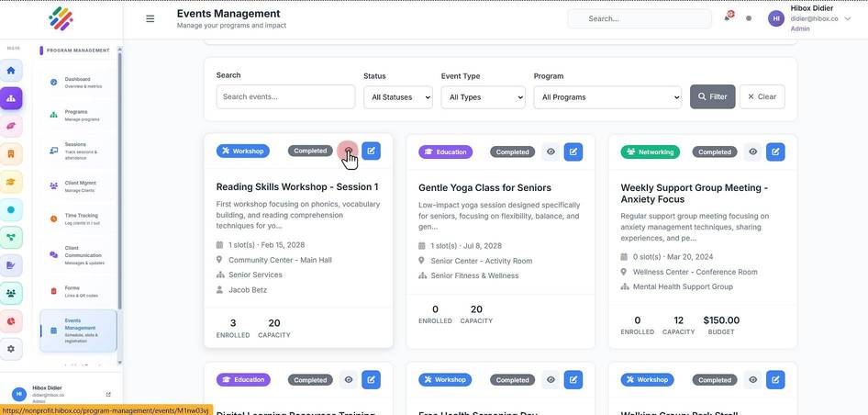This screenshot has width=868, height=415.
Task: Edit the Weekly Support Group Meeting event
Action: [x=775, y=151]
